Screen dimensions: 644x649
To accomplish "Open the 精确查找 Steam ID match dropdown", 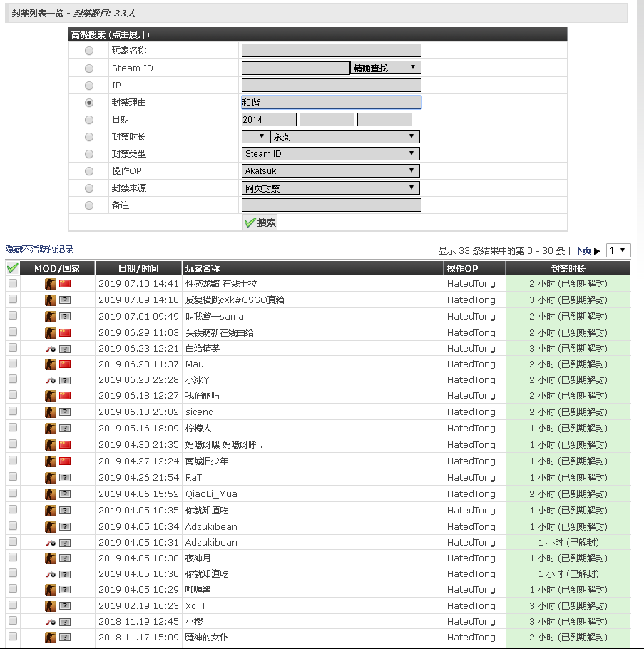I will click(x=385, y=68).
